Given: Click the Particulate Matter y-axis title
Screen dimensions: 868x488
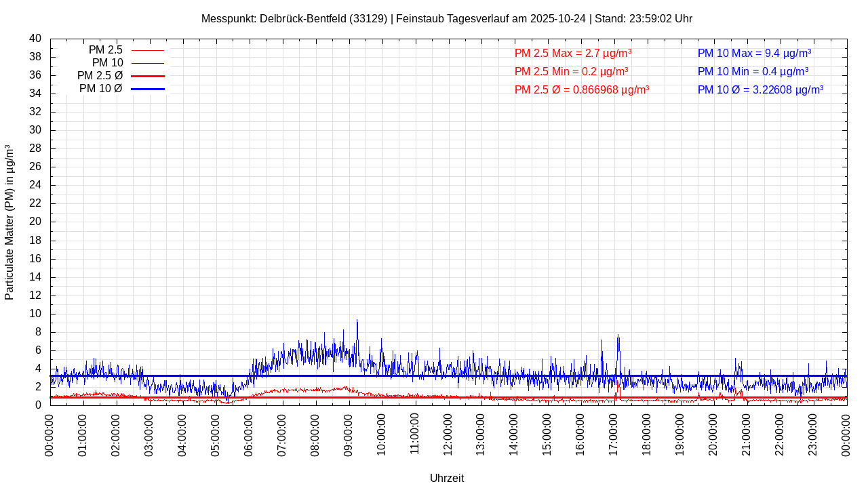Looking at the screenshot, I should 9,222.
